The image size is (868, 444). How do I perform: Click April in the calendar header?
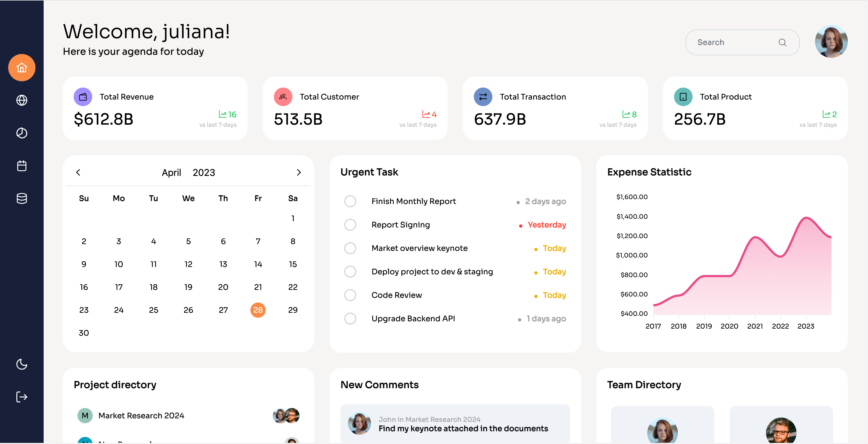tap(171, 172)
